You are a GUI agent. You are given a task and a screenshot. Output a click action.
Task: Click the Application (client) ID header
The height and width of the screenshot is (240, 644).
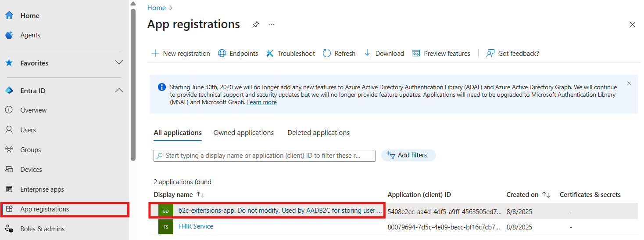coord(419,195)
